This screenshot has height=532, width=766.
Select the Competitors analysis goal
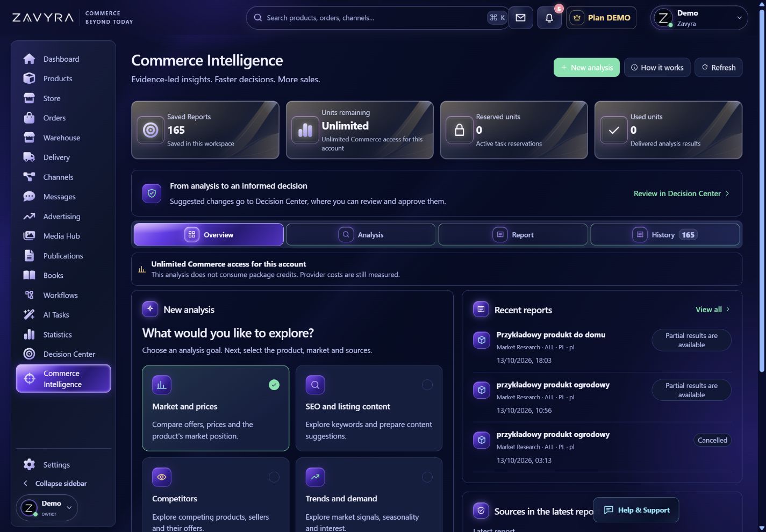pyautogui.click(x=216, y=495)
